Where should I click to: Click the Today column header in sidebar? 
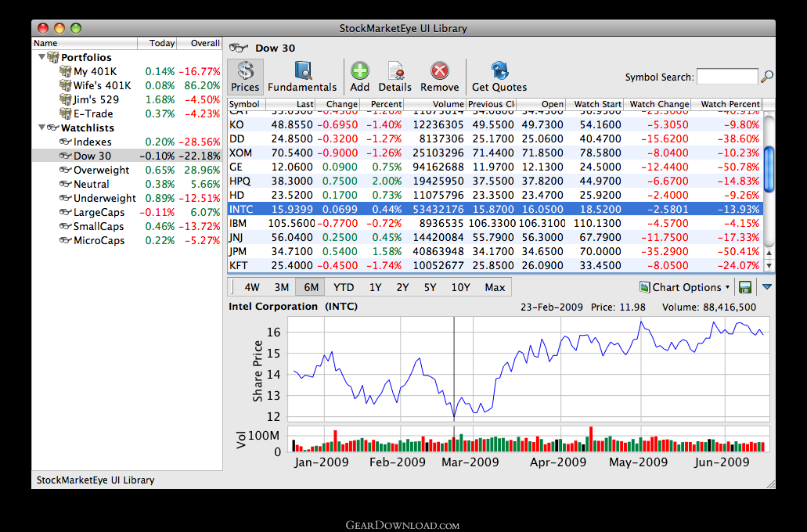[x=157, y=43]
